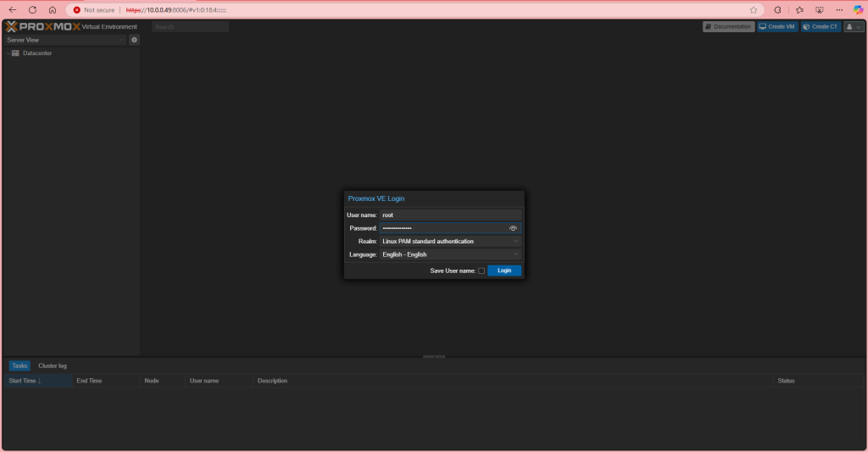Go to browser home icon
The height and width of the screenshot is (452, 868).
tap(53, 10)
